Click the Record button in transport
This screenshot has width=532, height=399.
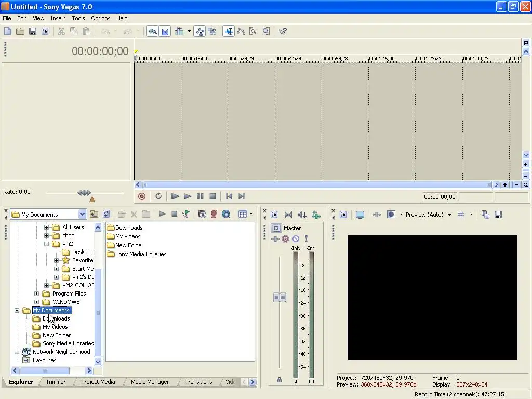(x=142, y=196)
